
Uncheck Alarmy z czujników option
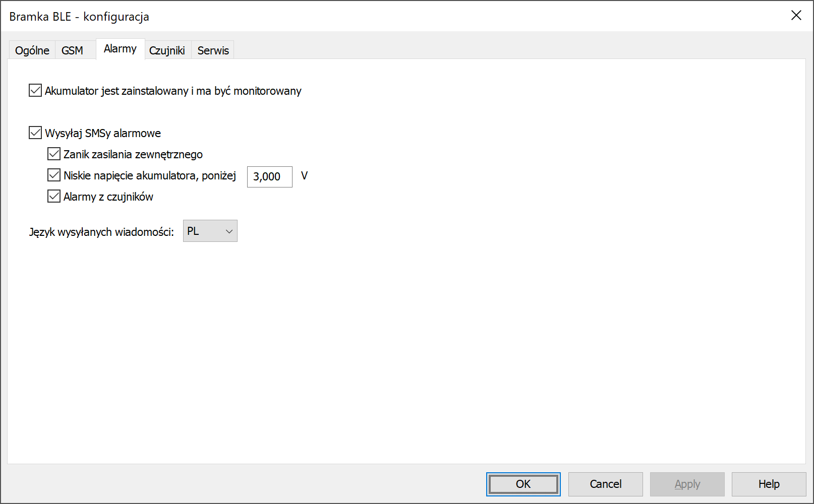pyautogui.click(x=54, y=197)
